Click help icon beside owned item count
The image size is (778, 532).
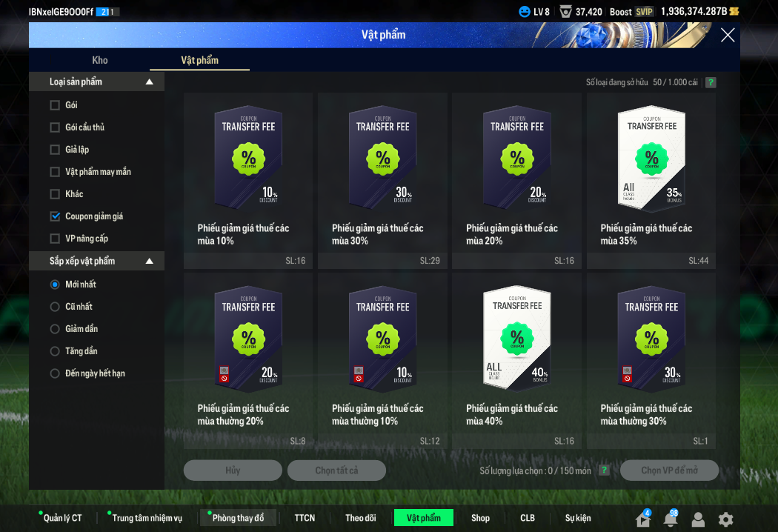pyautogui.click(x=711, y=82)
